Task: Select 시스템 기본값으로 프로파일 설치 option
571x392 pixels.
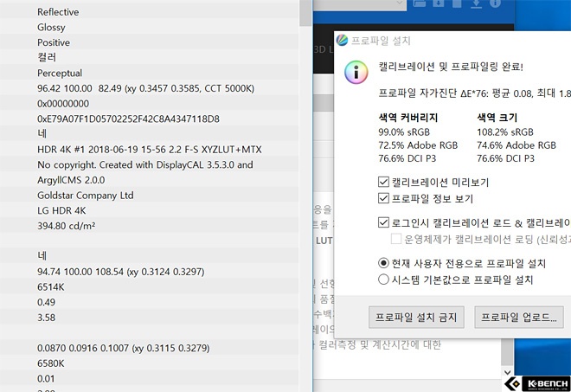Action: click(383, 280)
